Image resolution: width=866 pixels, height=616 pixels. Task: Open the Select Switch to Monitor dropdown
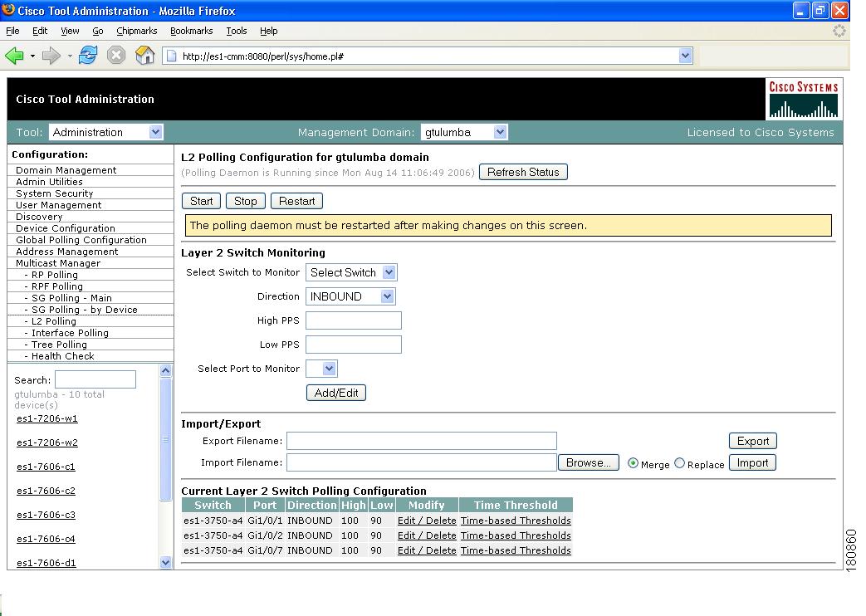(351, 272)
